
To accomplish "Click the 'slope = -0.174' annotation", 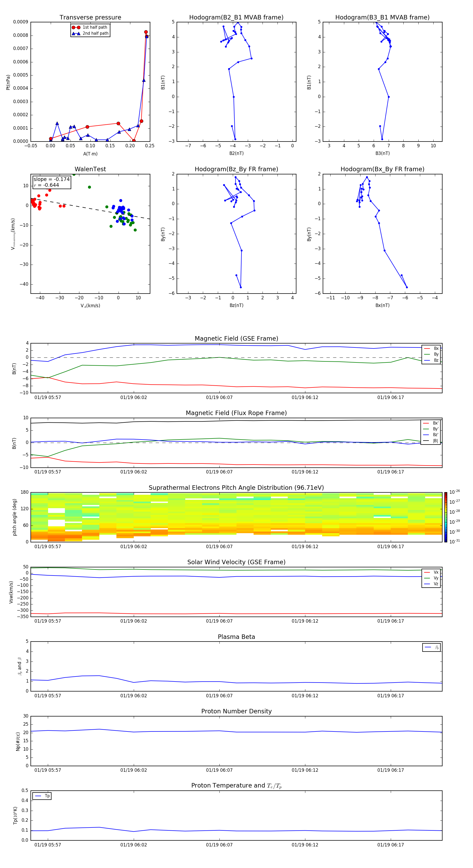I will tap(52, 179).
